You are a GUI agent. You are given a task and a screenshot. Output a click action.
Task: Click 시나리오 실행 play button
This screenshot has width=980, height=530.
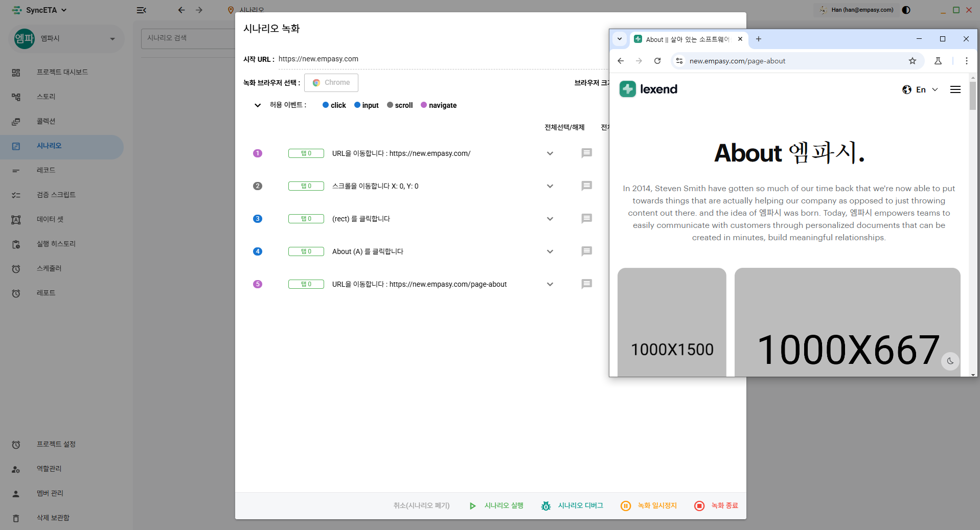click(496, 505)
